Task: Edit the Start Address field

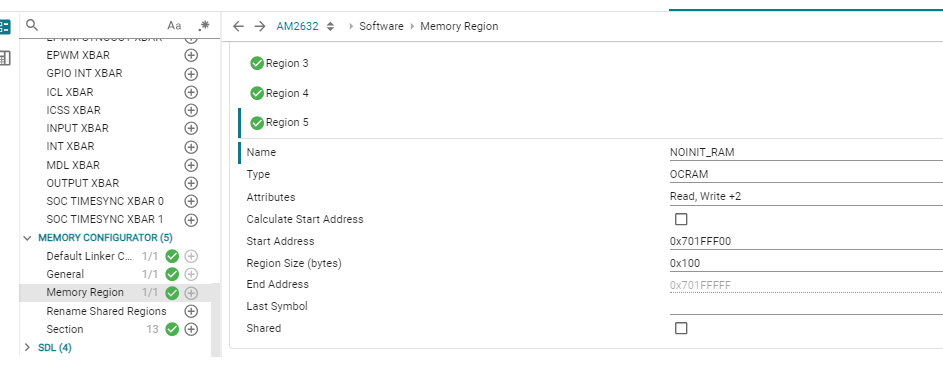Action: [x=806, y=242]
